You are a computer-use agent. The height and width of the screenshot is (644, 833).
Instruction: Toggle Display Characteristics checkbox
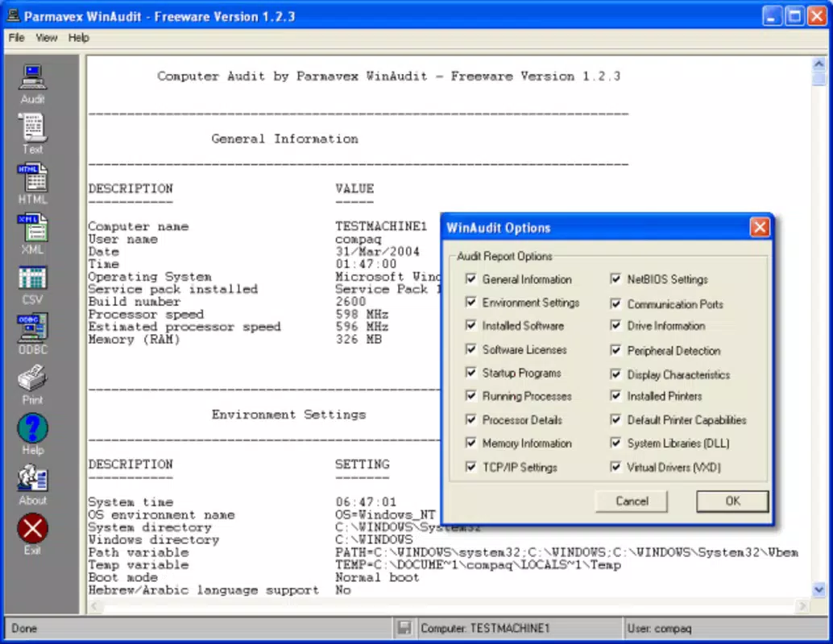click(615, 374)
